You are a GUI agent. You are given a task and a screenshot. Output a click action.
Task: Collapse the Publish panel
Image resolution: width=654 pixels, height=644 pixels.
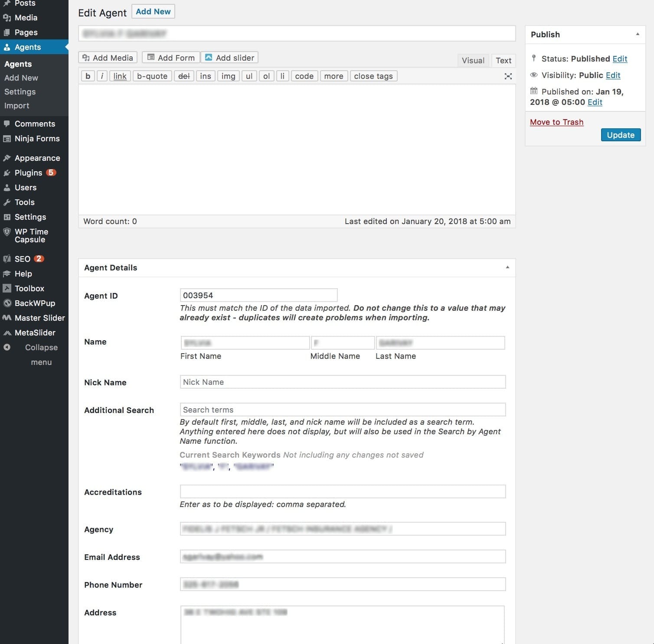[x=637, y=34]
